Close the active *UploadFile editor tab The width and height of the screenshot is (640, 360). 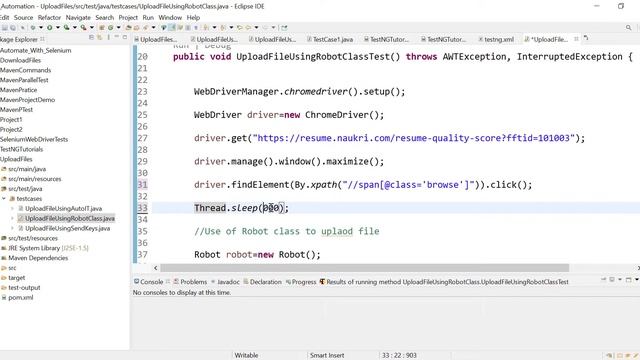pos(576,39)
